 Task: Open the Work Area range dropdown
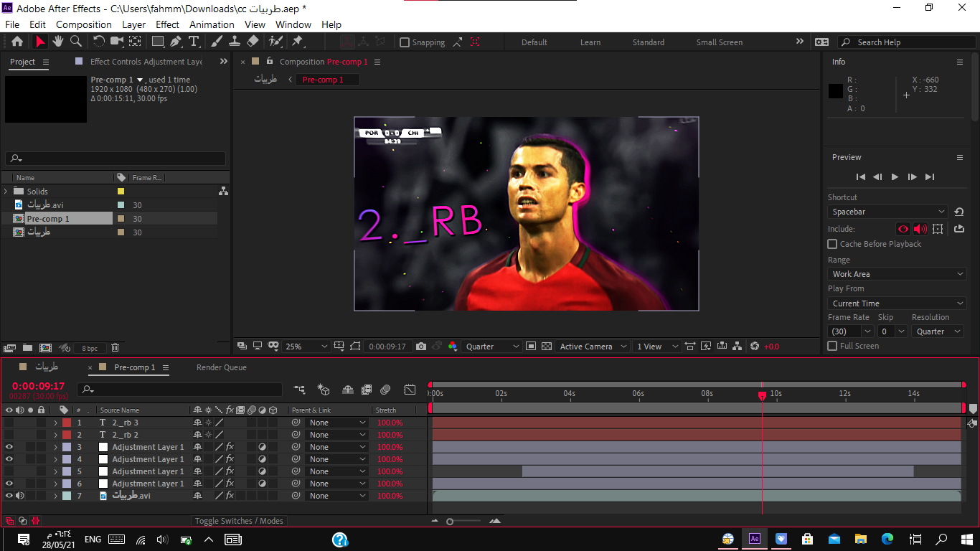click(897, 274)
